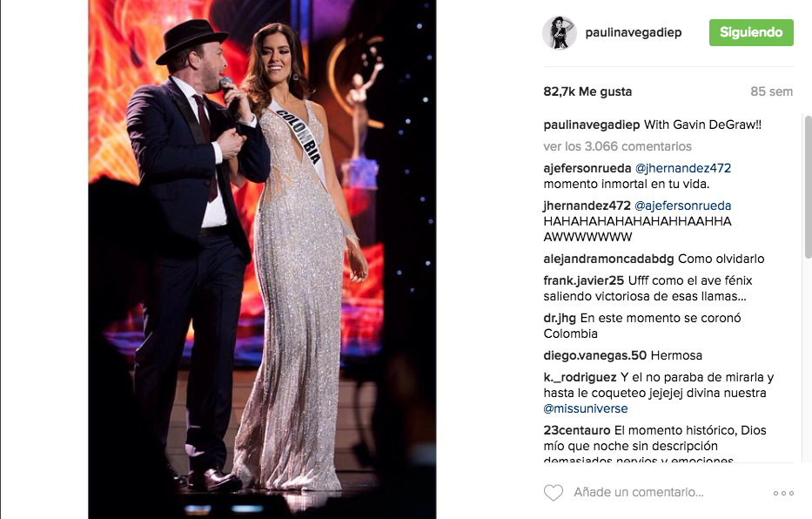Screen dimensions: 812x519
Task: Like the post with the heart icon
Action: coord(553,492)
